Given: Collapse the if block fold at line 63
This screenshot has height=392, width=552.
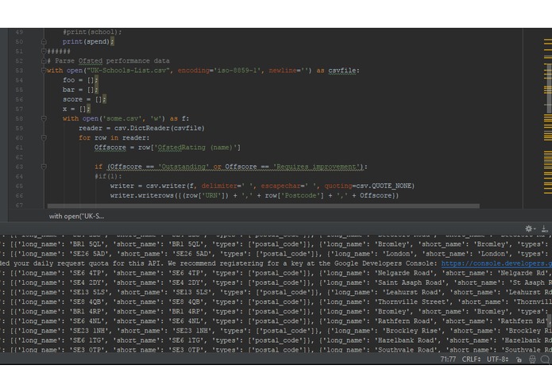Looking at the screenshot, I should 44,167.
